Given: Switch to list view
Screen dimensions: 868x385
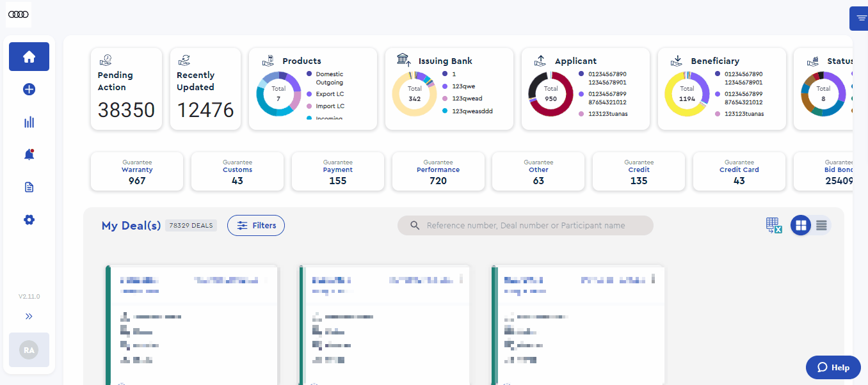Looking at the screenshot, I should [821, 225].
